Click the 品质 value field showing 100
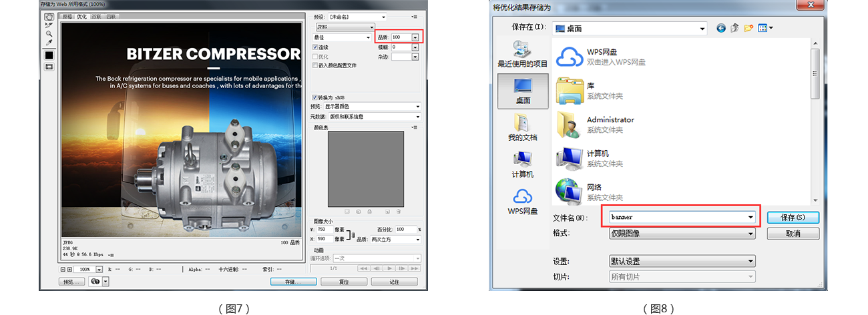This screenshot has height=315, width=868. pos(401,37)
